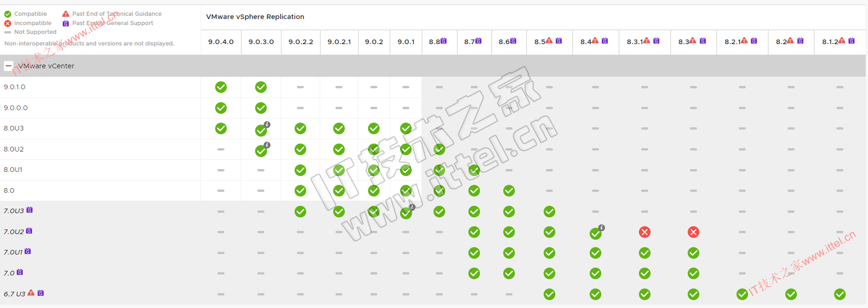This screenshot has height=308, width=868.
Task: Click red incompatible icon for 7.0U2 under 8.3
Action: (x=693, y=232)
